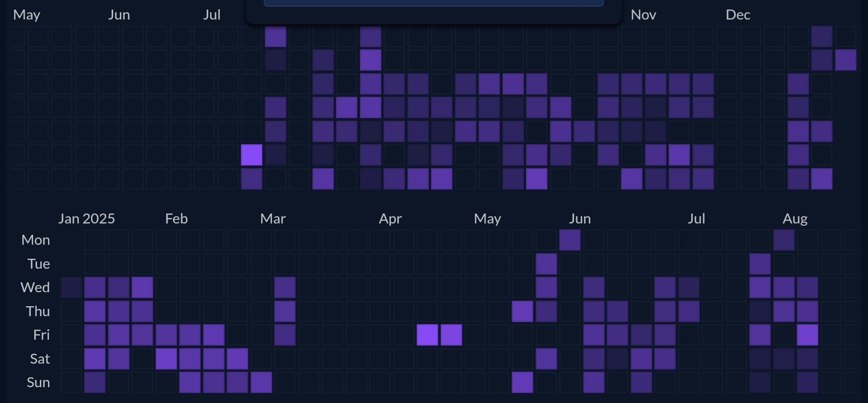Click the May label on the upper heatmap
The image size is (868, 403).
[x=27, y=15]
